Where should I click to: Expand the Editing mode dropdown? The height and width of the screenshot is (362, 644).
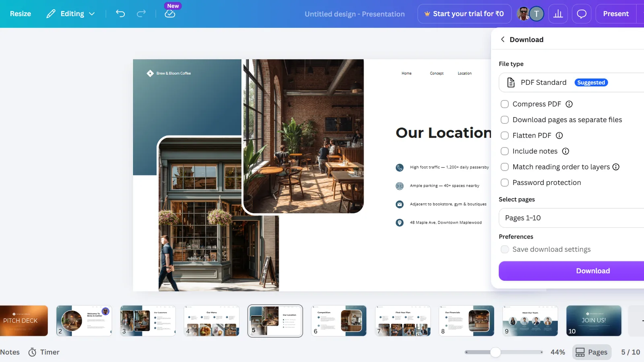pyautogui.click(x=71, y=14)
